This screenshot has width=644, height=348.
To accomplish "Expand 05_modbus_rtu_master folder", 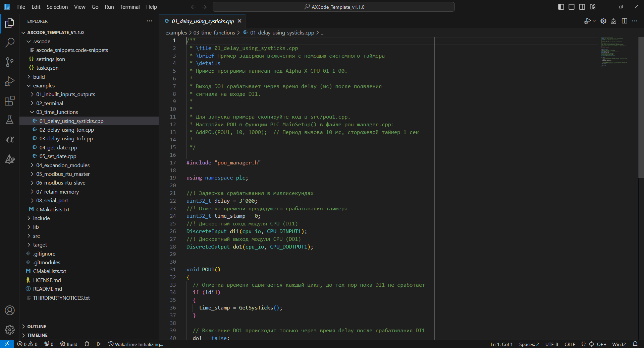I will (89, 174).
